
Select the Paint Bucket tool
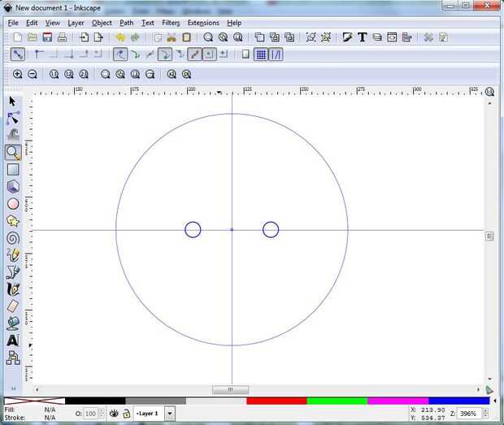point(13,323)
